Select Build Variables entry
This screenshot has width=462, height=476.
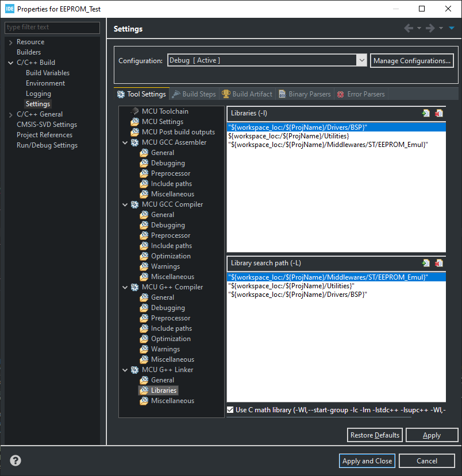48,73
